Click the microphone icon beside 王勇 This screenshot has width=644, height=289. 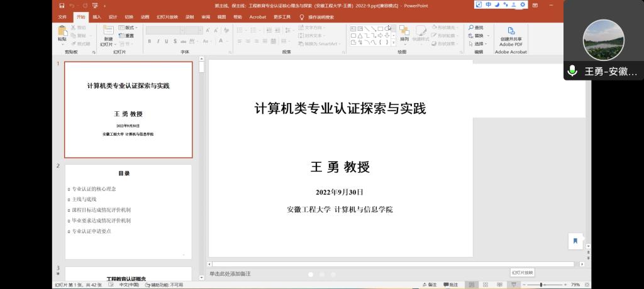pos(572,71)
